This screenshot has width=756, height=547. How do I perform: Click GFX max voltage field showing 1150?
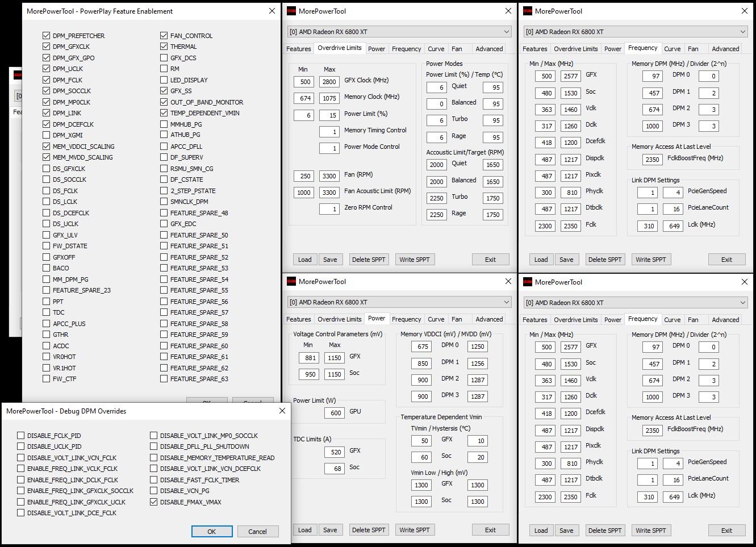(x=335, y=358)
